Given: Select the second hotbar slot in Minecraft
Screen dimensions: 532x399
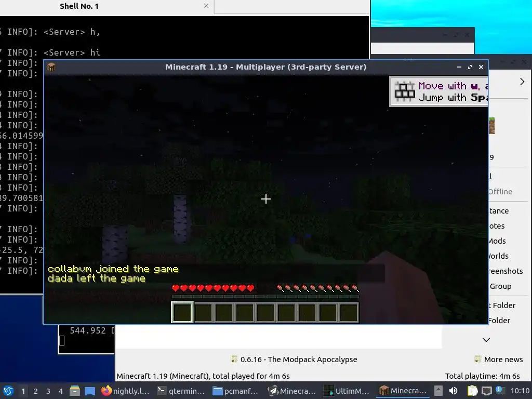Looking at the screenshot, I should 203,312.
